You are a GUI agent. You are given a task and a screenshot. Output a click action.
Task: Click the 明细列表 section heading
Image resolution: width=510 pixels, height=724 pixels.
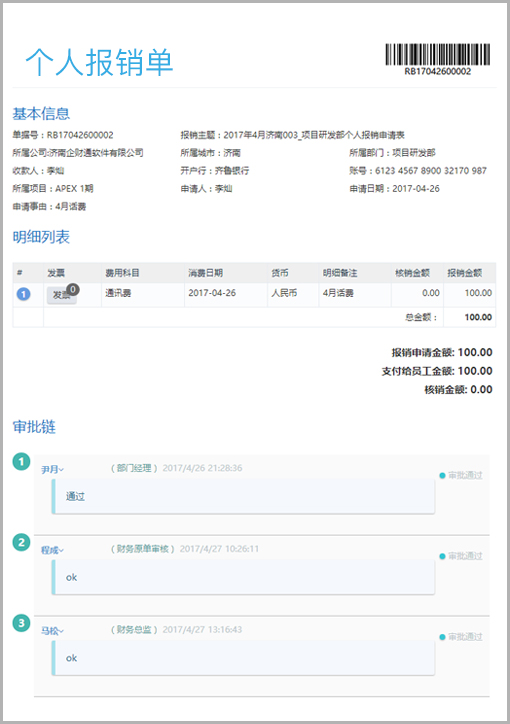[x=41, y=237]
